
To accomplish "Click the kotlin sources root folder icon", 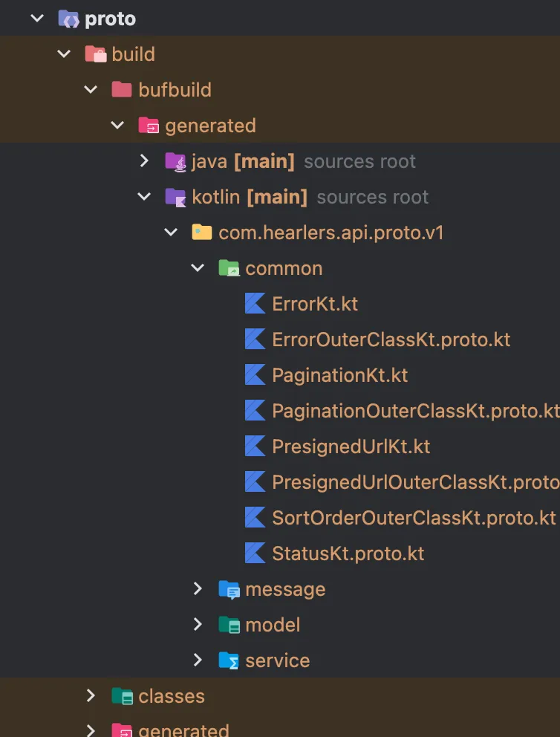I will coord(175,197).
